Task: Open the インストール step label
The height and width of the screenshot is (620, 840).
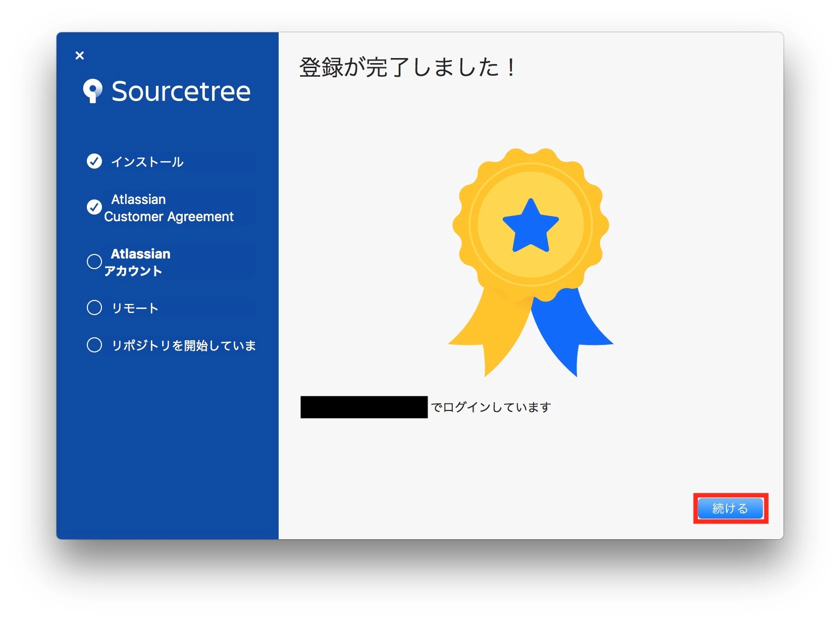Action: click(x=147, y=162)
